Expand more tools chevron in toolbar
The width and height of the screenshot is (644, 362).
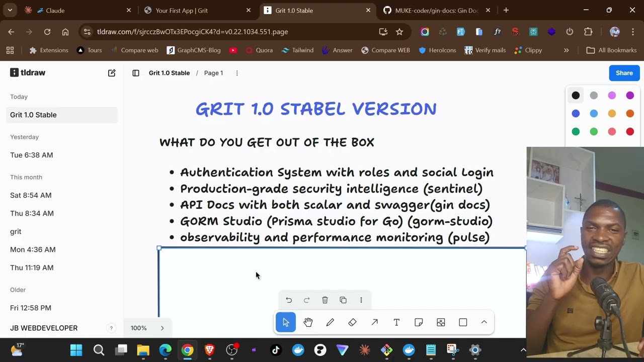(x=484, y=322)
